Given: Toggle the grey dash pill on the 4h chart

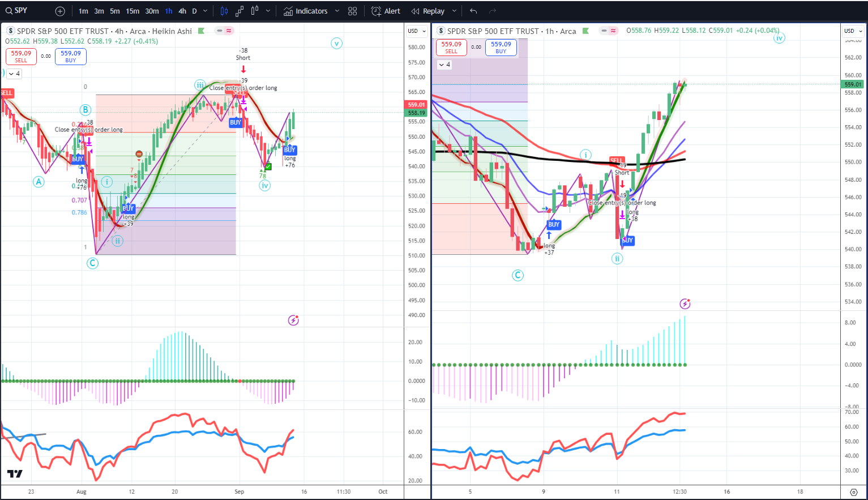Looking at the screenshot, I should [x=219, y=31].
